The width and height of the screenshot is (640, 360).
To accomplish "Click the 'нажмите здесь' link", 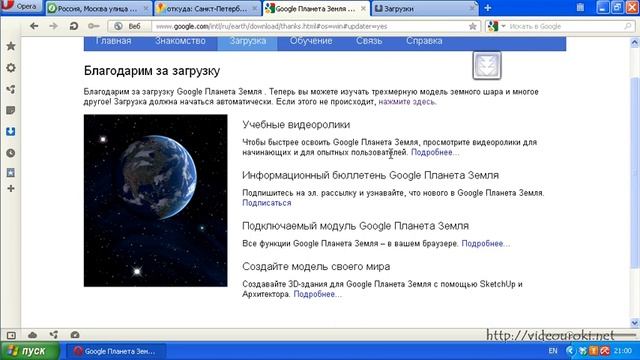I will click(407, 102).
